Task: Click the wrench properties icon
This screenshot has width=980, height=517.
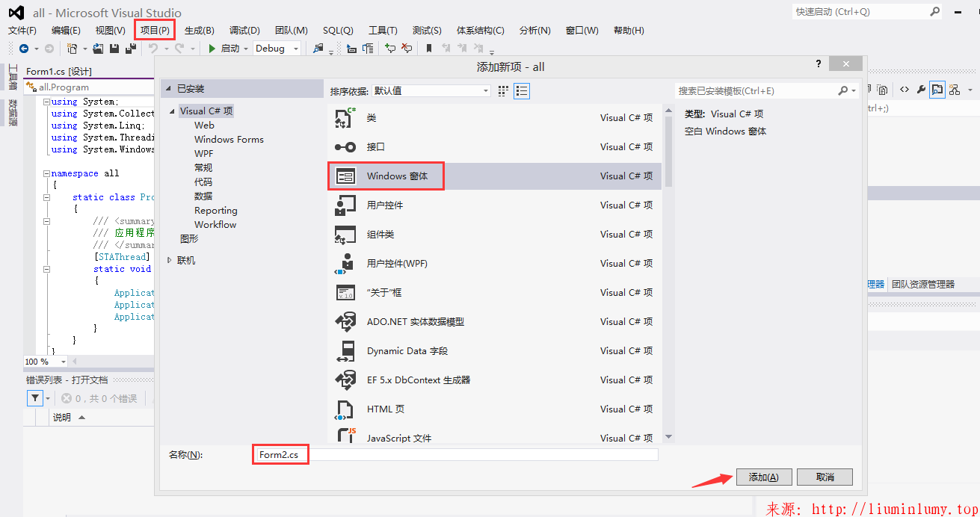Action: pos(921,90)
